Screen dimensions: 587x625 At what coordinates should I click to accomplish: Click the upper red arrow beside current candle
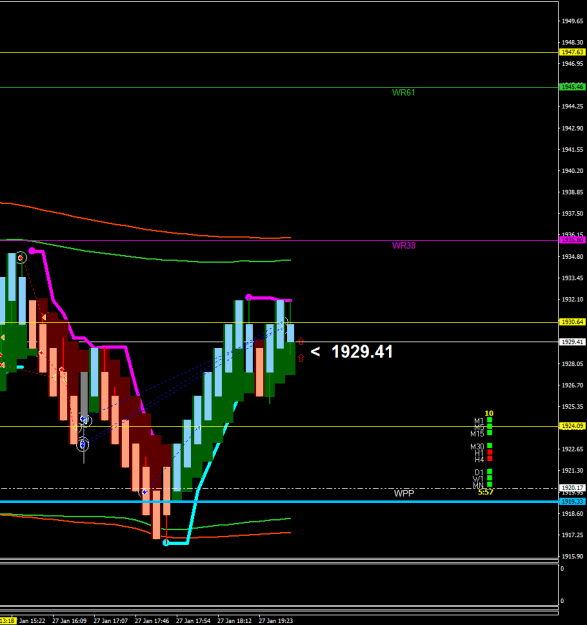(x=301, y=341)
